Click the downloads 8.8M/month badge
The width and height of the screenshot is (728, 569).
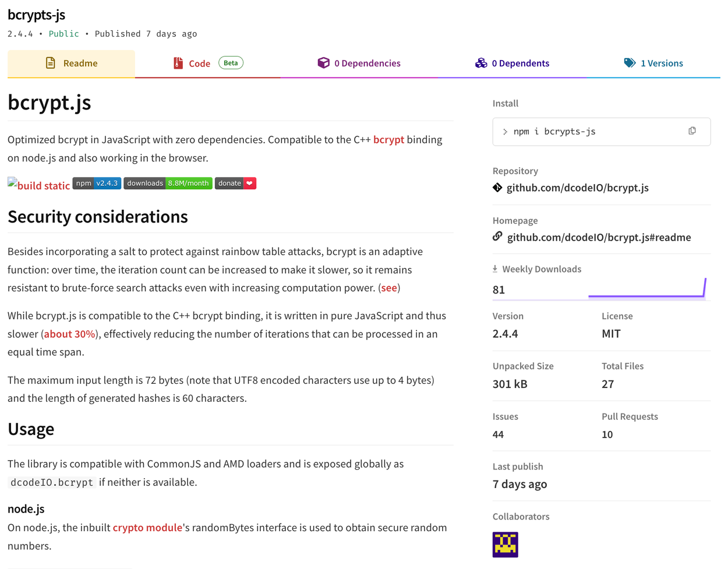click(168, 183)
